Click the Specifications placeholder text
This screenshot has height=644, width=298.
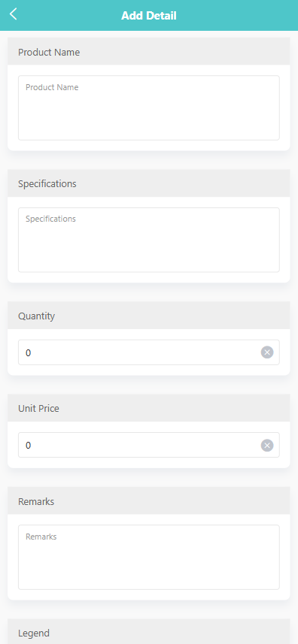(50, 219)
